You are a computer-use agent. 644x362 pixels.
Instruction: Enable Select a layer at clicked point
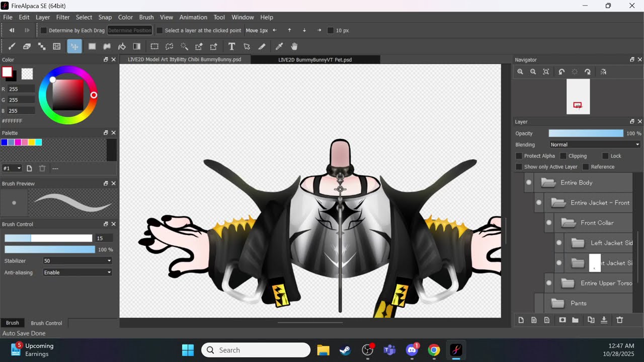pyautogui.click(x=159, y=30)
